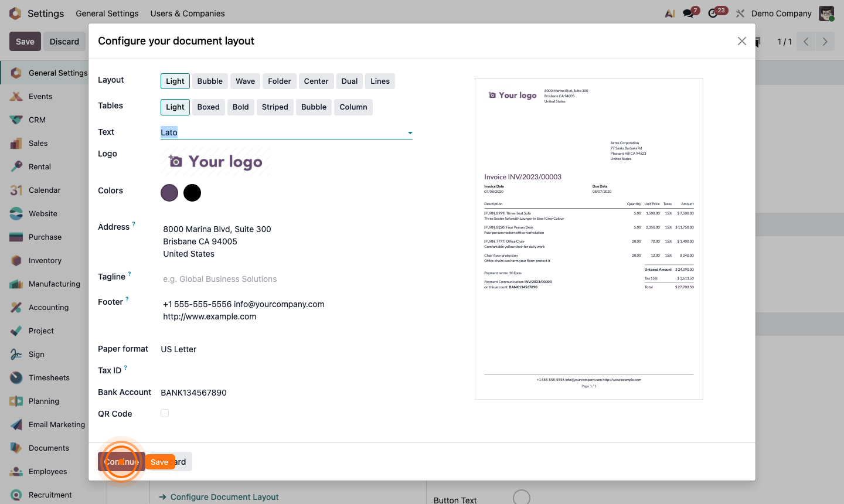Pick the black color swatch

(x=192, y=192)
